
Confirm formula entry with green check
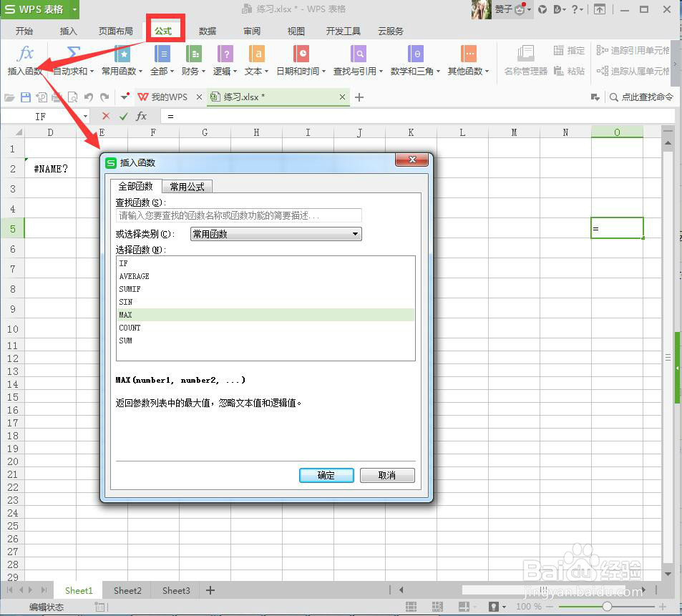[x=124, y=116]
